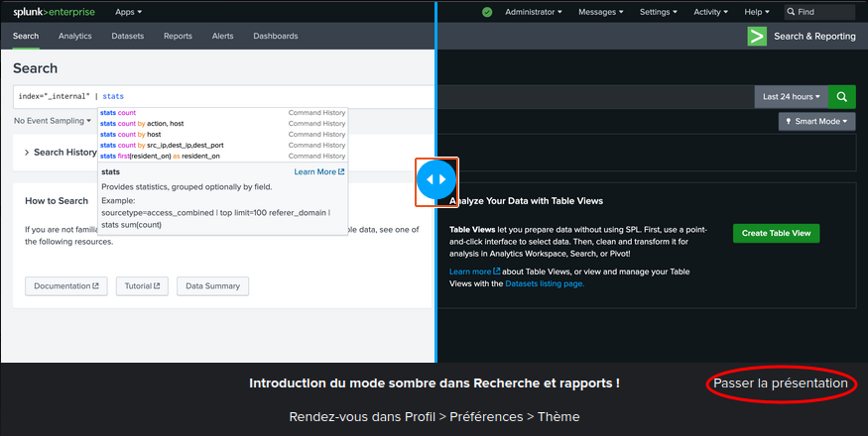
Task: Select 'stats count by host' suggestion
Action: tap(222, 135)
